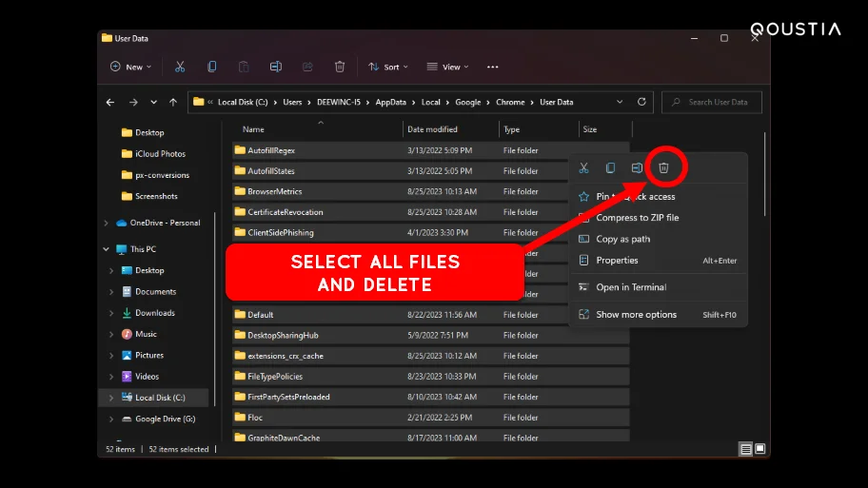Click the Search User Data box

pyautogui.click(x=712, y=103)
